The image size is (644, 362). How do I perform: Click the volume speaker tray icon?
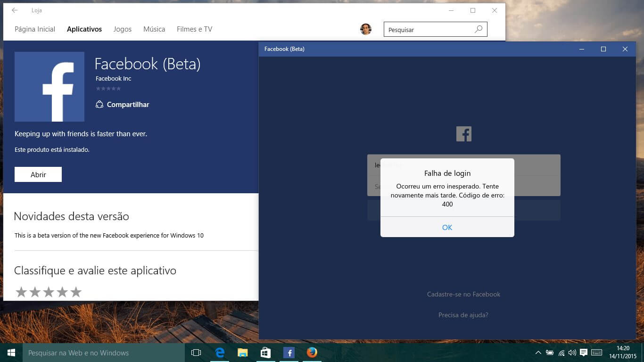tap(572, 353)
